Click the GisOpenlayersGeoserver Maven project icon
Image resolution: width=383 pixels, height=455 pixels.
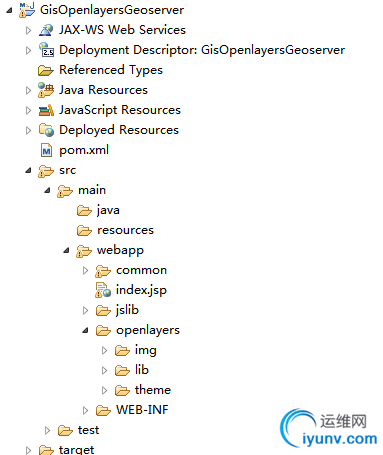tap(27, 10)
